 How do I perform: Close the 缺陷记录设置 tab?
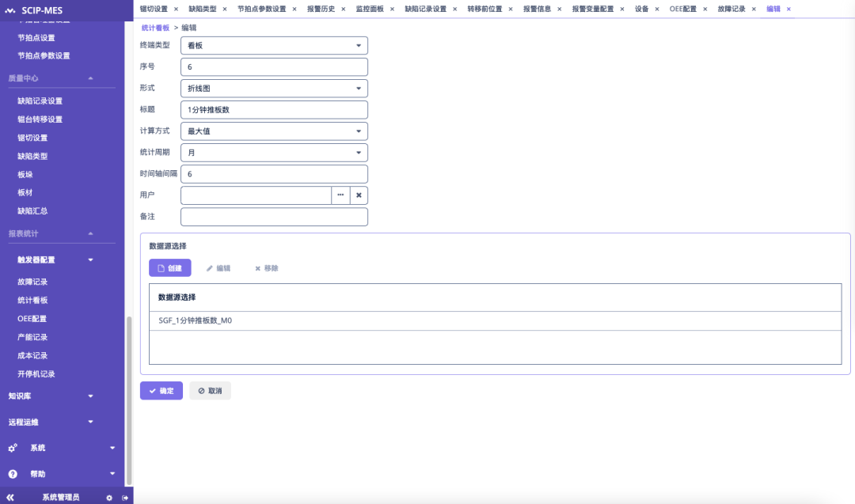click(454, 9)
